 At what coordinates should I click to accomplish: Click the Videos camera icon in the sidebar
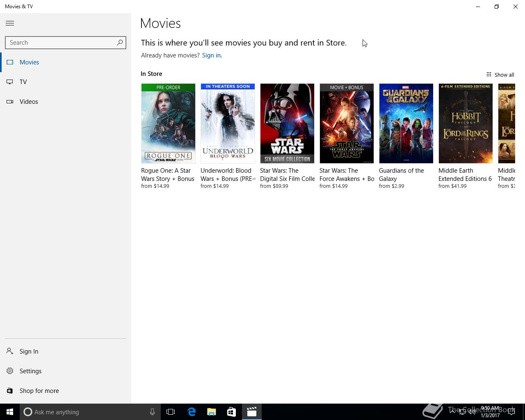tap(10, 102)
